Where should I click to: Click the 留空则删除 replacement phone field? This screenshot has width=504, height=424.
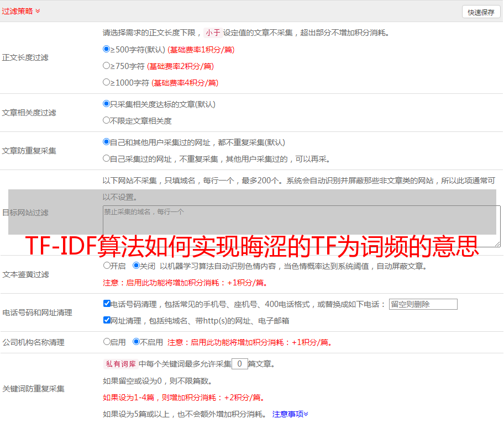coord(423,304)
